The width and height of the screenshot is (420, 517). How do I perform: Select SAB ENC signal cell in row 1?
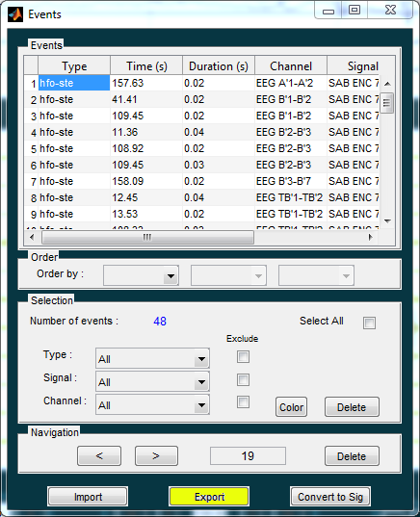coord(354,83)
